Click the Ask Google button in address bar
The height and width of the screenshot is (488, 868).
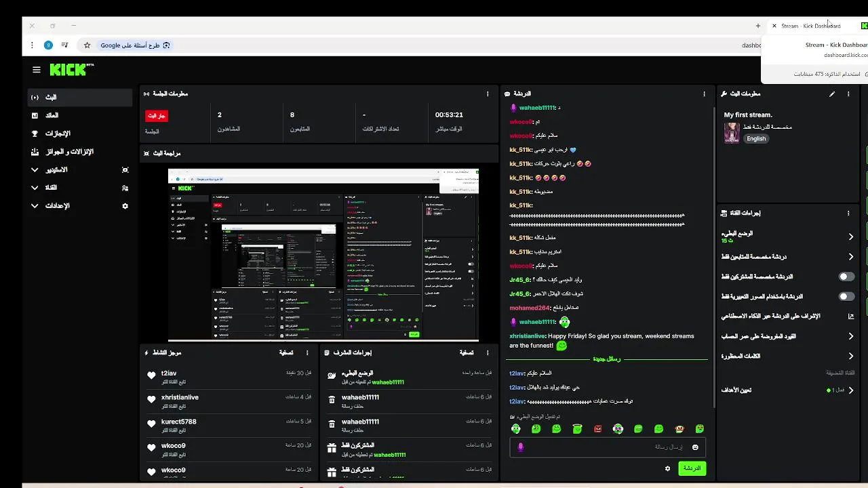coord(136,45)
